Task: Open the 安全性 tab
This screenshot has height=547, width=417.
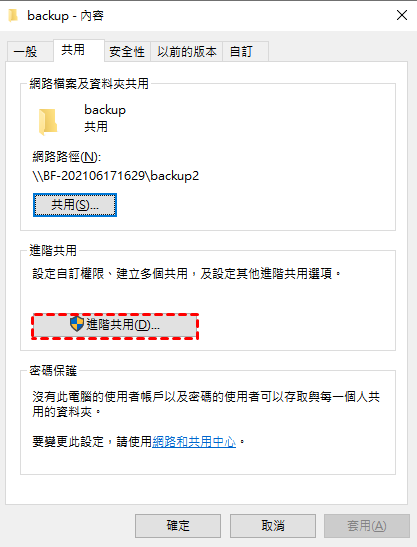Action: (127, 52)
